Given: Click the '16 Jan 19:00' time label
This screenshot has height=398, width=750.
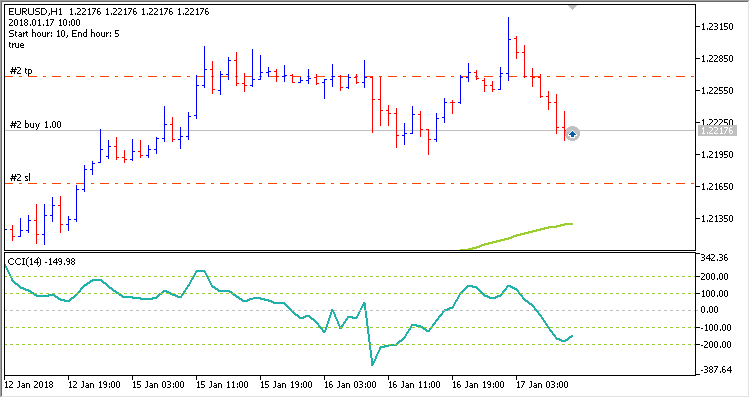Looking at the screenshot, I should (x=478, y=385).
